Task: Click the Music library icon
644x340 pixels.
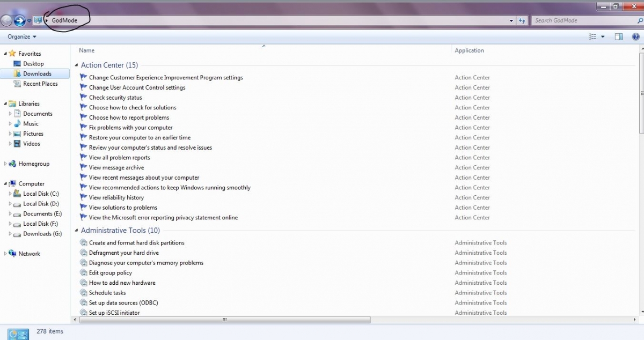Action: tap(17, 123)
